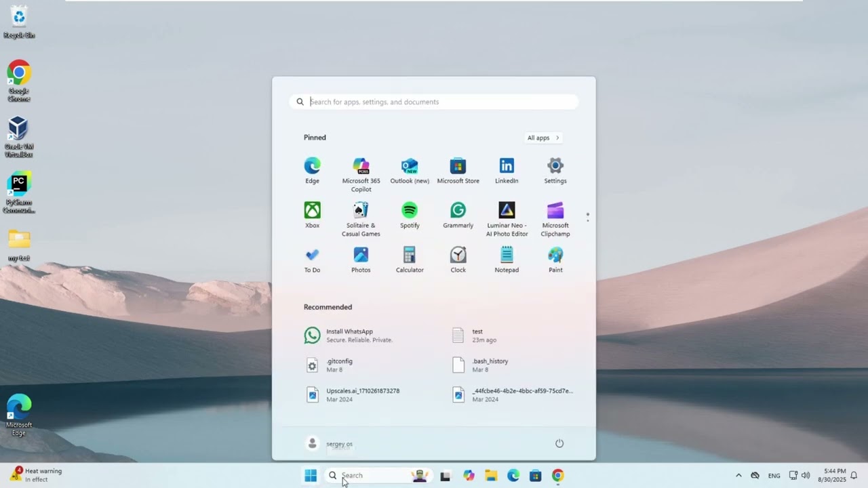This screenshot has height=488, width=868.
Task: Go to next page of pinned apps
Action: click(x=588, y=220)
